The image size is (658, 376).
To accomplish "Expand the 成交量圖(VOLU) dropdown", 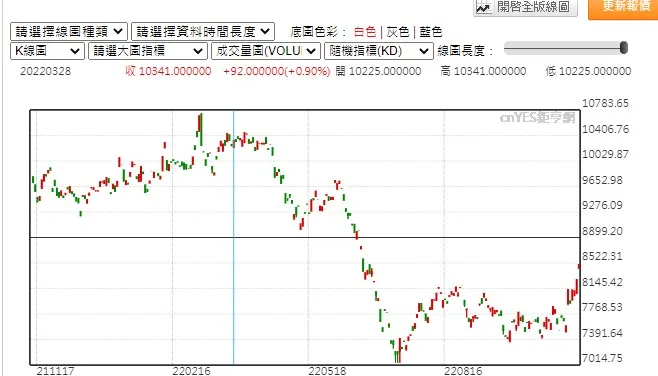I will (x=266, y=51).
